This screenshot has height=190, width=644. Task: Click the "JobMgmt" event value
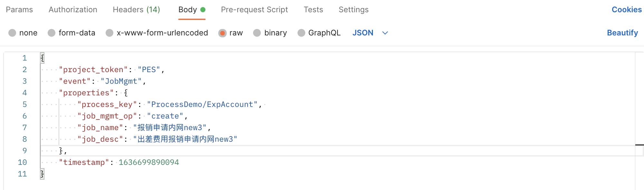tap(121, 81)
